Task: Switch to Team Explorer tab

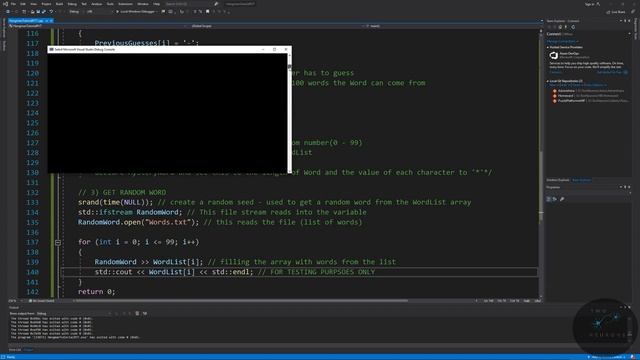Action: pos(581,180)
